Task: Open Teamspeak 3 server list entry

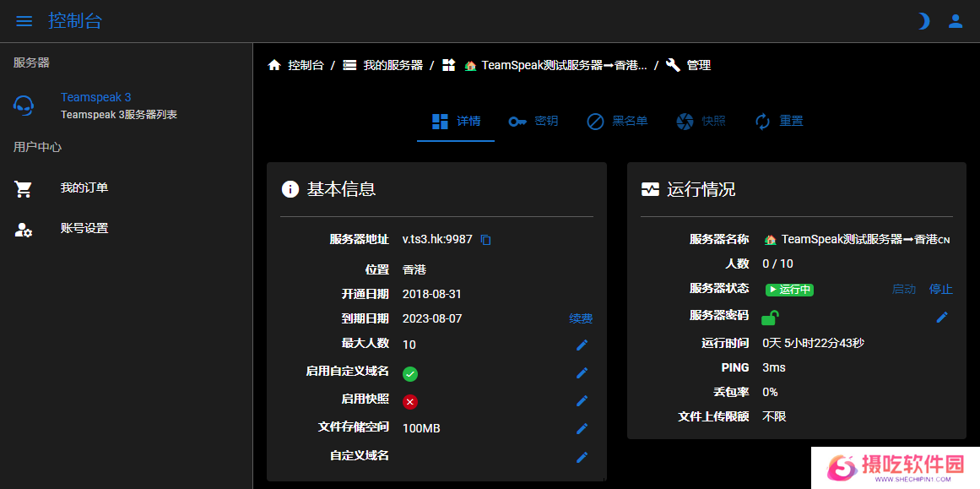Action: pos(119,106)
